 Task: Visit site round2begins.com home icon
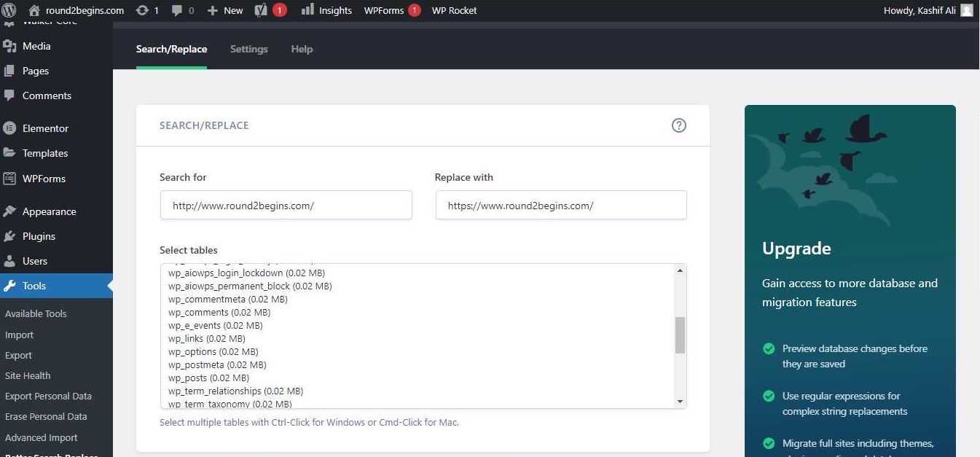[x=34, y=10]
